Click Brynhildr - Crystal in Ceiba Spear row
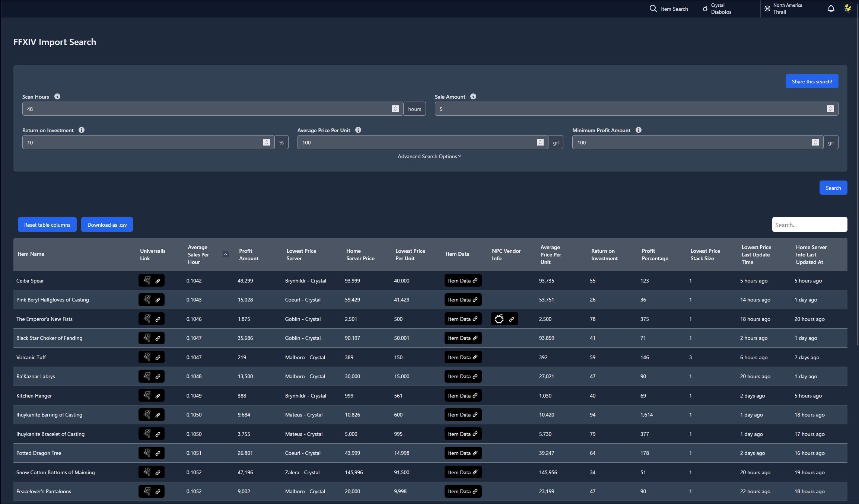This screenshot has height=504, width=859. point(306,281)
